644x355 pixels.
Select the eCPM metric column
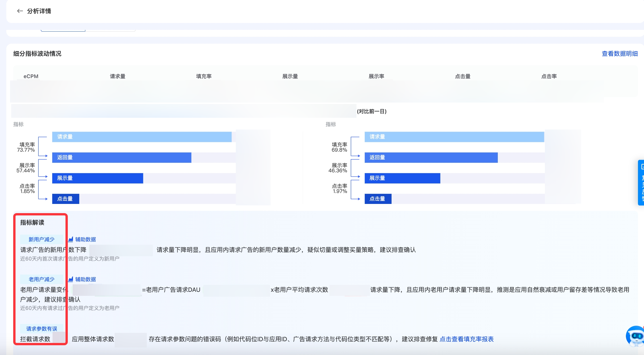(x=31, y=76)
